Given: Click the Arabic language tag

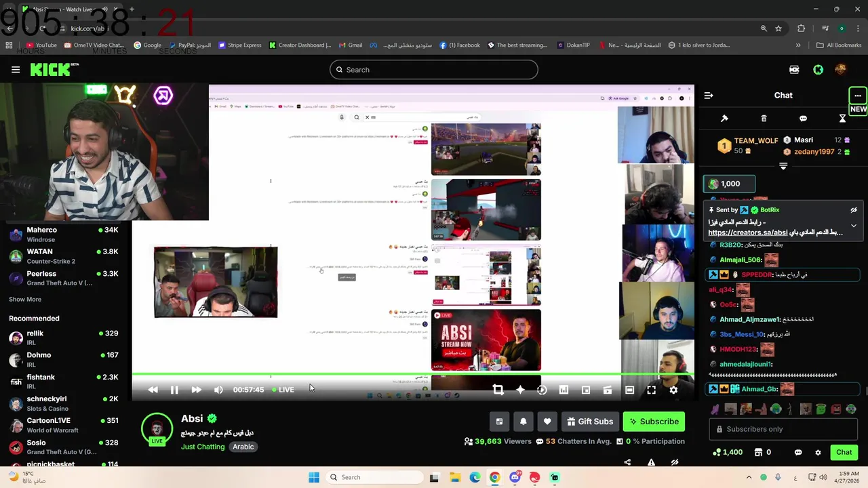Looking at the screenshot, I should (243, 447).
